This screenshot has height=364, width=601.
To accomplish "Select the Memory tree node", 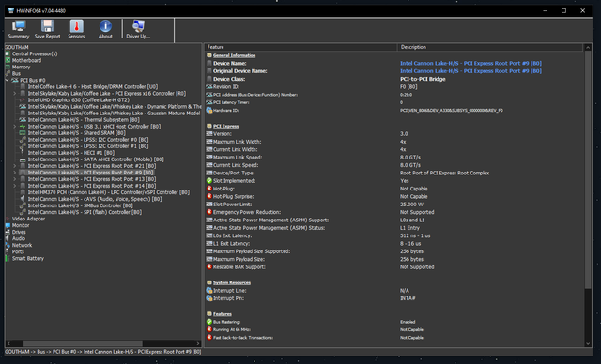I will pos(21,67).
